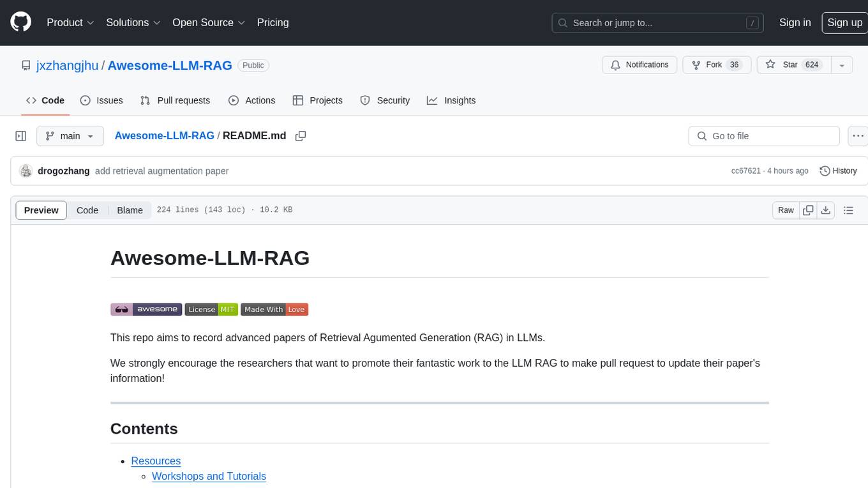Image resolution: width=868 pixels, height=488 pixels.
Task: View the file History
Action: (x=838, y=171)
